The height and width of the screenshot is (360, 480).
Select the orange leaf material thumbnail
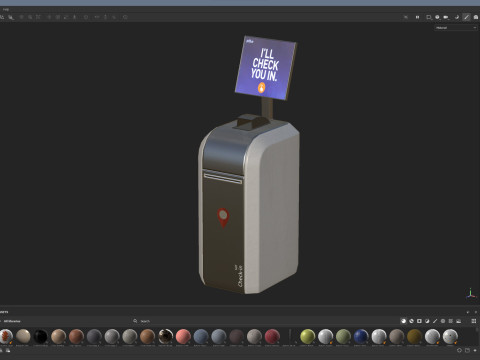tap(6, 336)
